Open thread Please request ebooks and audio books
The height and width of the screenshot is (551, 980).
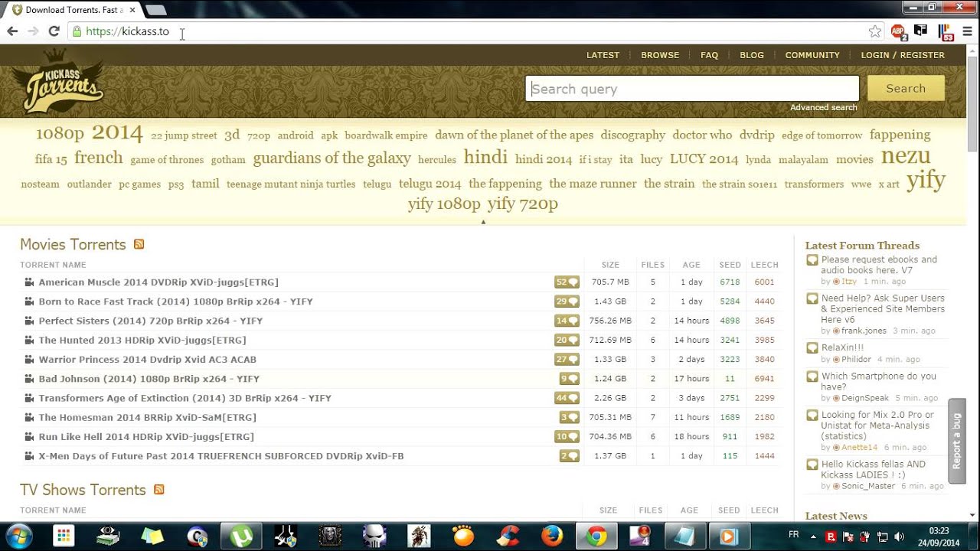tap(879, 265)
